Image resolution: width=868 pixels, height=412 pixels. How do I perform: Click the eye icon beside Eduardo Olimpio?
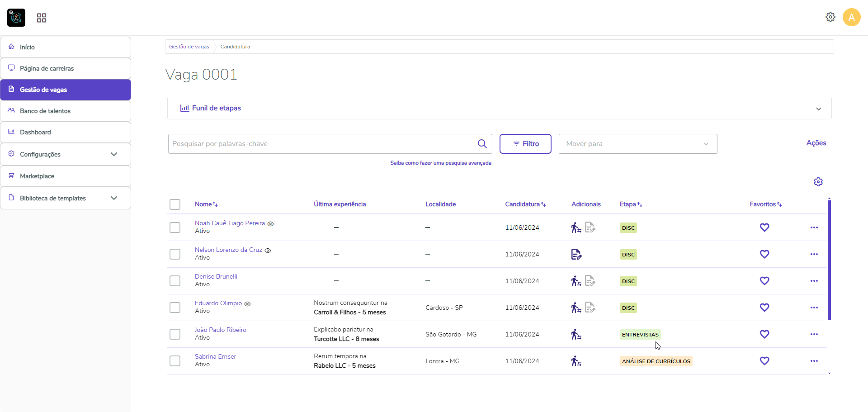pos(247,304)
